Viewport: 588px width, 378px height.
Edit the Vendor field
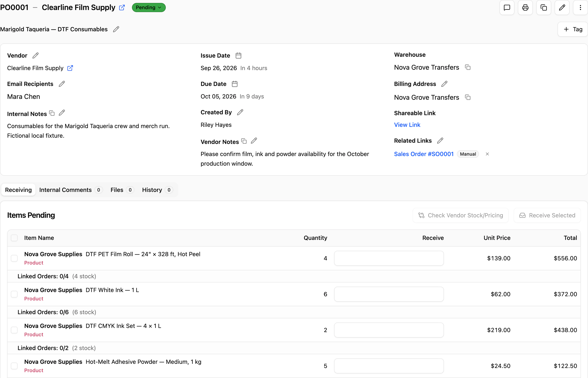click(x=36, y=55)
